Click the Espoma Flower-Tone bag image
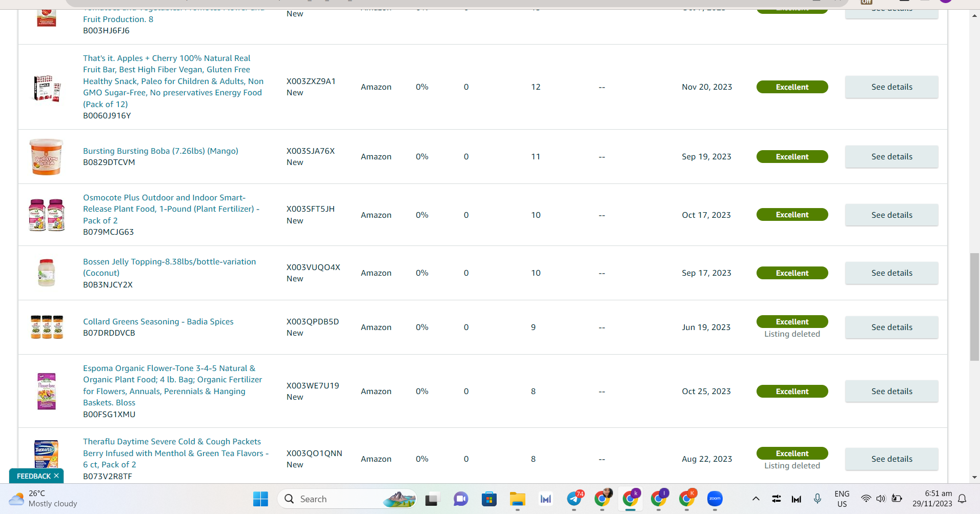 [x=47, y=391]
